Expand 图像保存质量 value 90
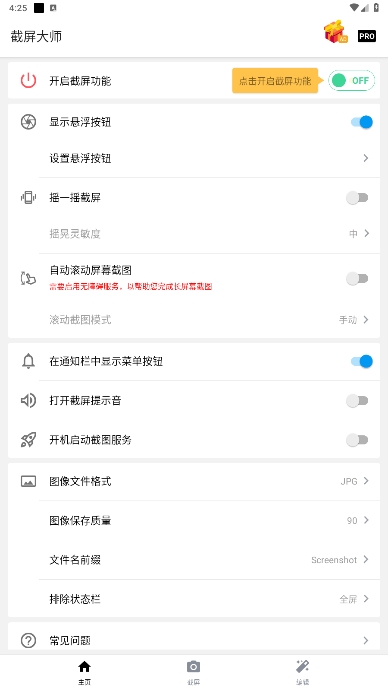Viewport: 388px width, 691px height. point(194,520)
